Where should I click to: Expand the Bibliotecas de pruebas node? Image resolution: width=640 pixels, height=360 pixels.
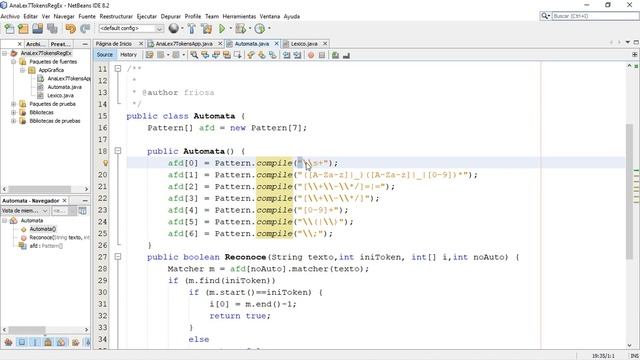click(x=13, y=121)
